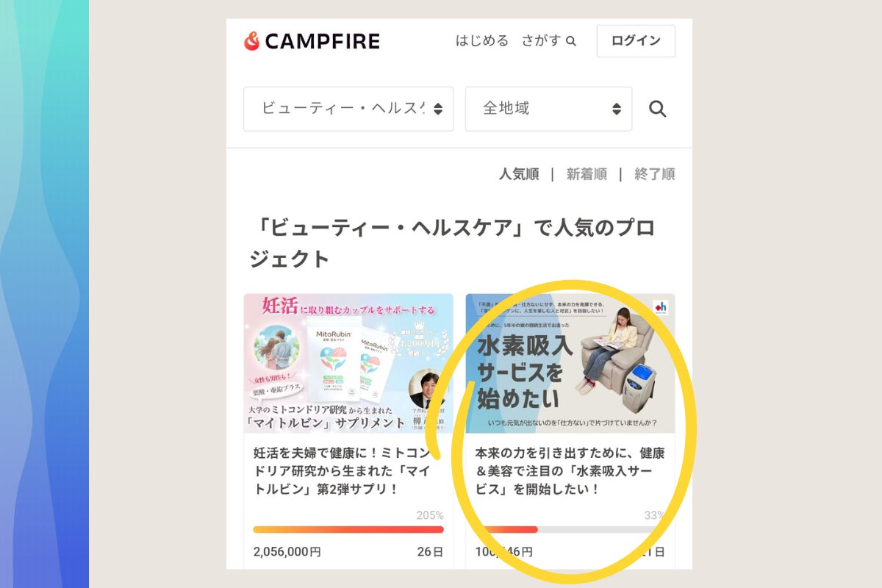Click the 205% funding progress bar
This screenshot has height=588, width=882.
[x=348, y=529]
